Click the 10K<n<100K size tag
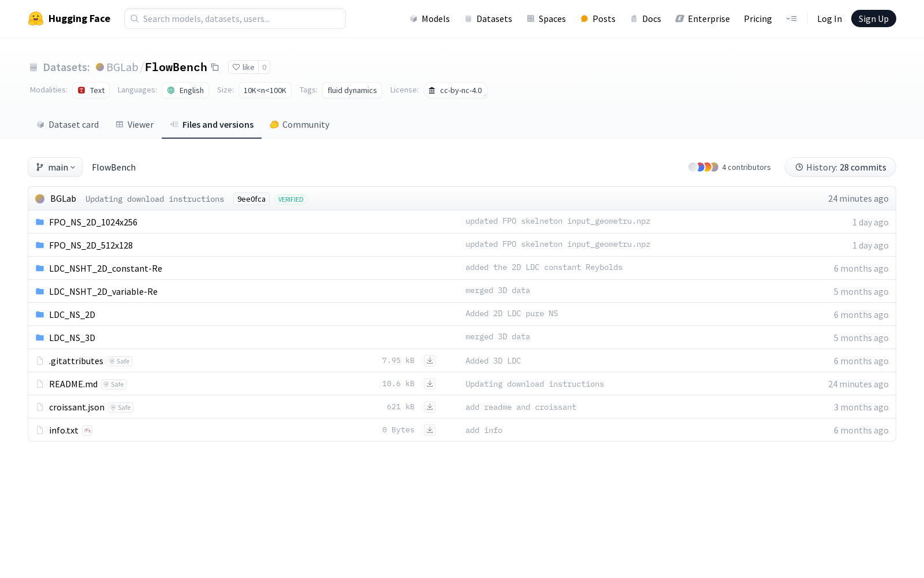Screen dimensions: 924x578 [x=265, y=90]
